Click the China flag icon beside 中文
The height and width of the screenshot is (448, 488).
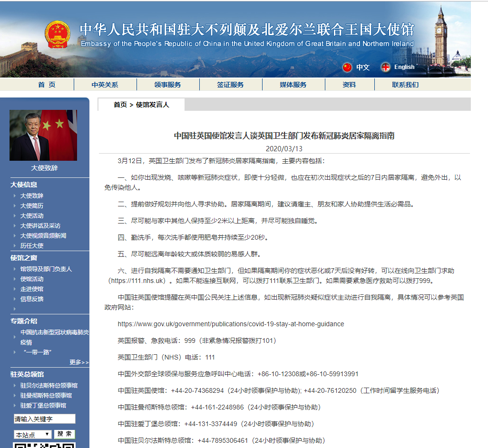pyautogui.click(x=348, y=67)
